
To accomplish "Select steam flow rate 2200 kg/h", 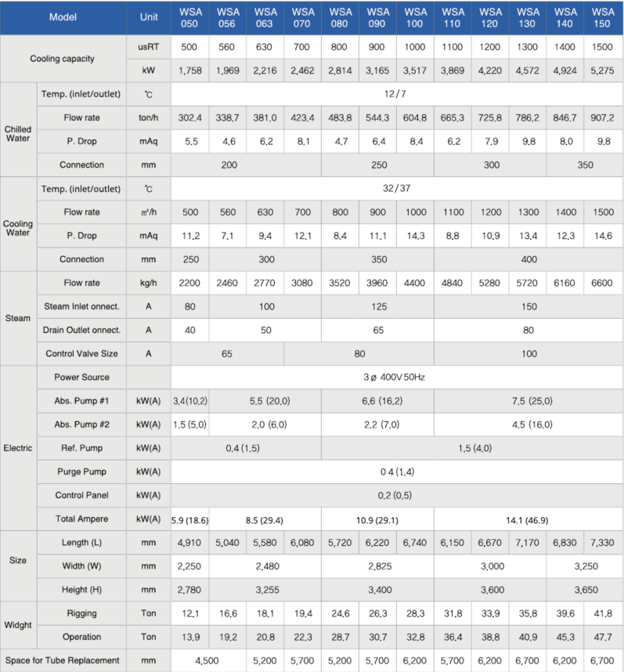I will pos(189,283).
